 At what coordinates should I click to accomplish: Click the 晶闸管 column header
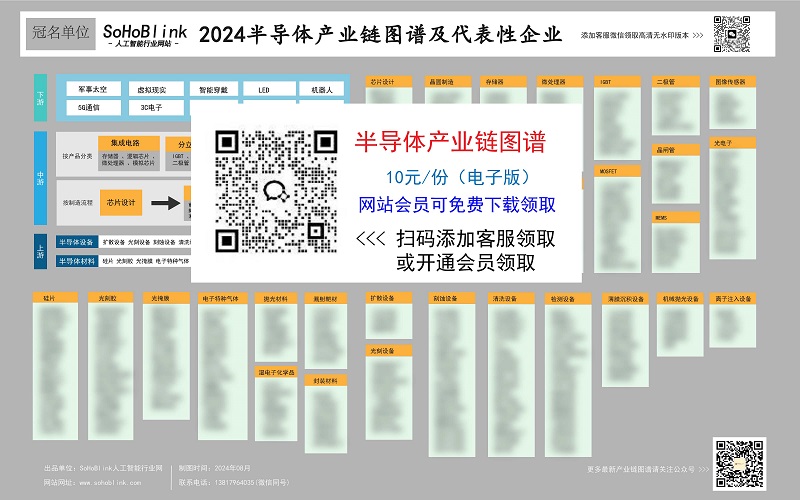[x=676, y=150]
